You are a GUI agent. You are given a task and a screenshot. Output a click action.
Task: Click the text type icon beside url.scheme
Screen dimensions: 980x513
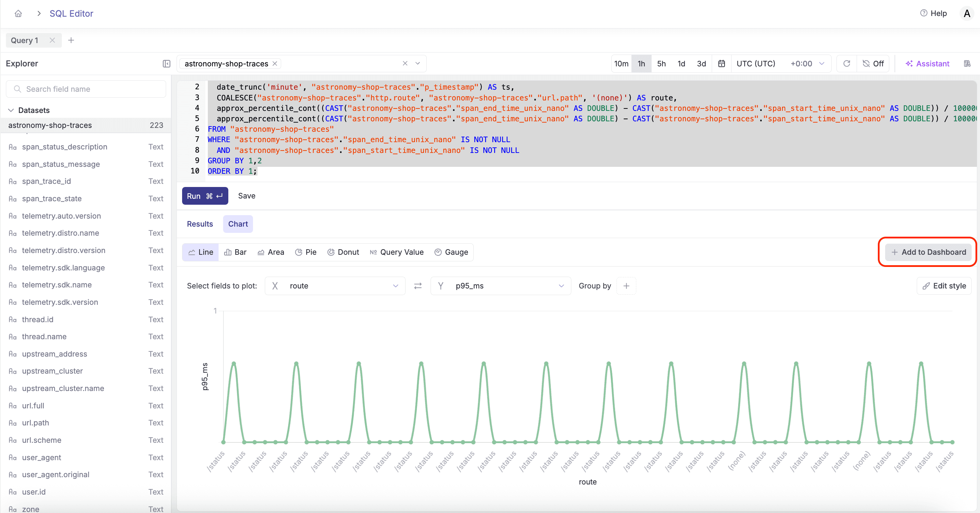coord(13,440)
